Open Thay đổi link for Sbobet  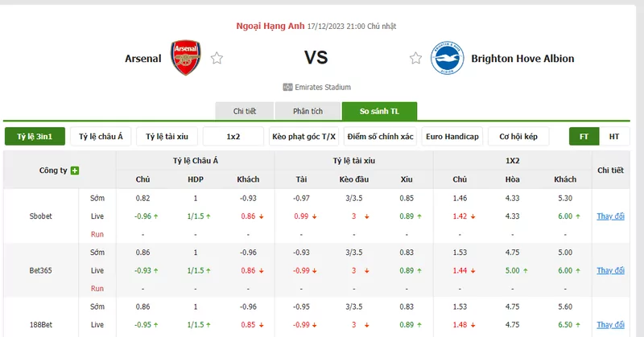point(610,216)
